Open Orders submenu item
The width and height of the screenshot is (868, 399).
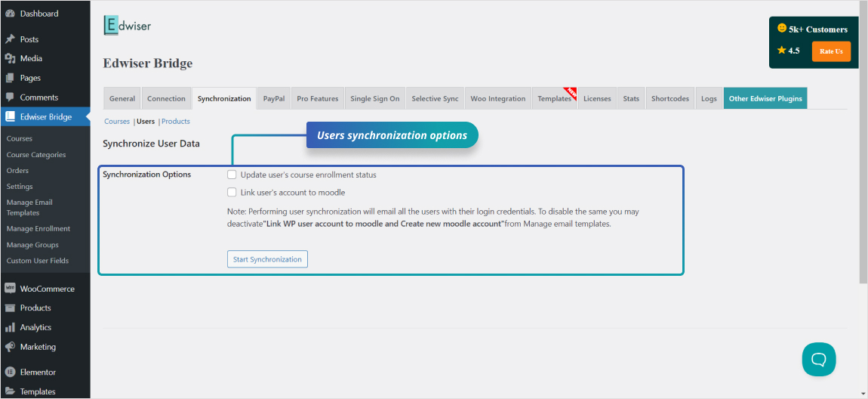point(17,170)
